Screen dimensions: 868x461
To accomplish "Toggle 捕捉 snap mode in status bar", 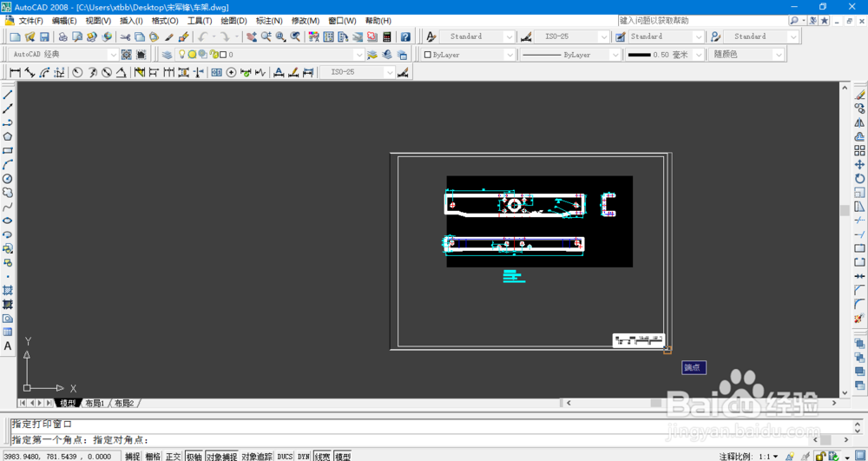I will pyautogui.click(x=132, y=457).
